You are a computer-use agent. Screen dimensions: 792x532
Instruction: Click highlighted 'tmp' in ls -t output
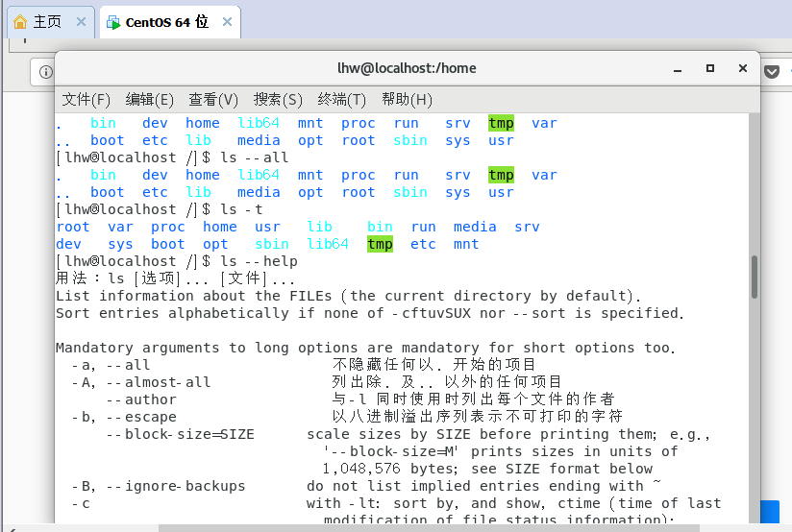[x=380, y=244]
